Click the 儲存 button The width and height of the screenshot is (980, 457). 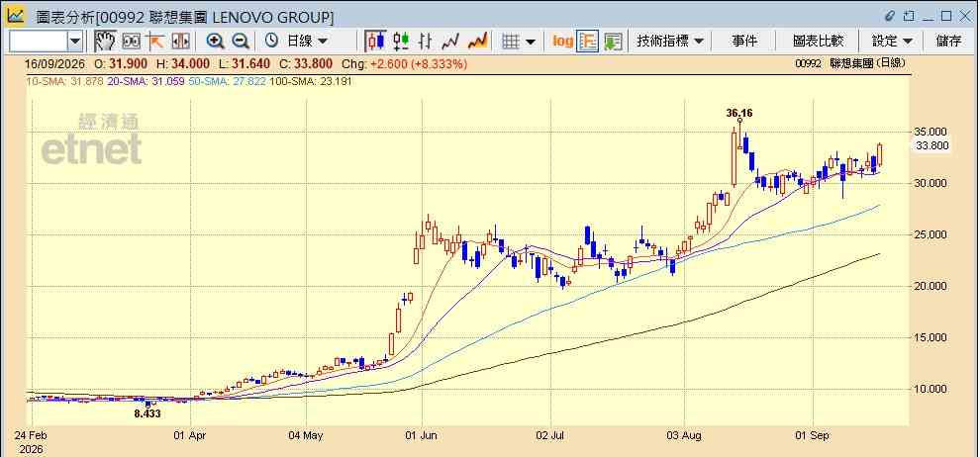pos(948,42)
